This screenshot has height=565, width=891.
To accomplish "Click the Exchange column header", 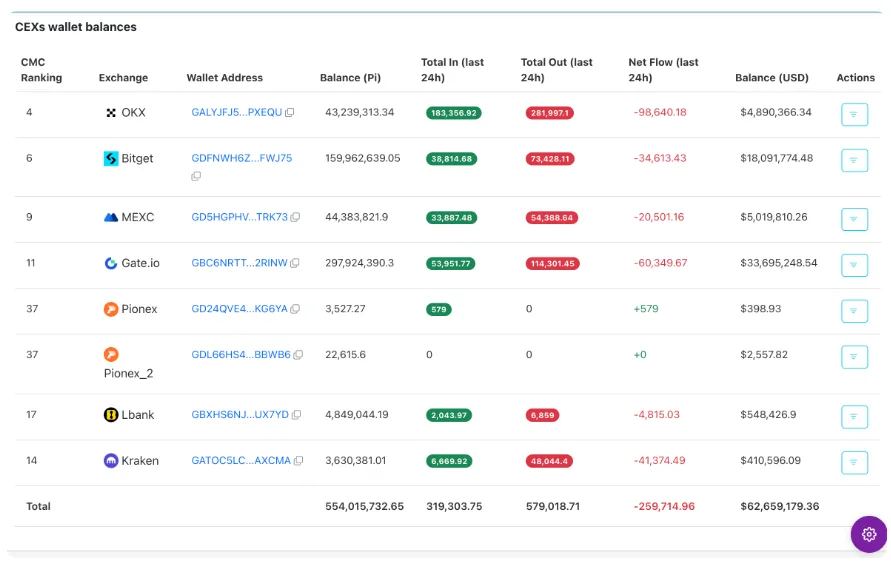I will pyautogui.click(x=123, y=78).
